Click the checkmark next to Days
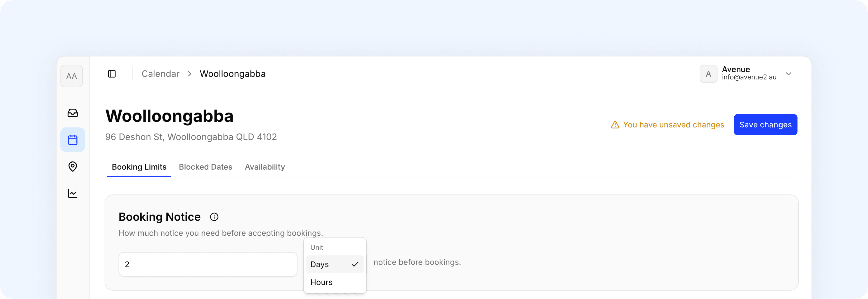This screenshot has width=868, height=299. (x=355, y=264)
